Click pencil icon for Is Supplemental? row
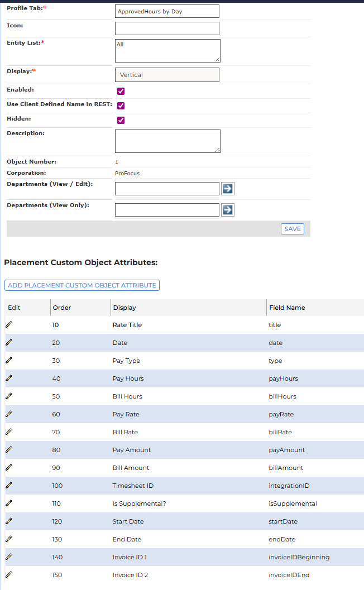 coord(9,503)
